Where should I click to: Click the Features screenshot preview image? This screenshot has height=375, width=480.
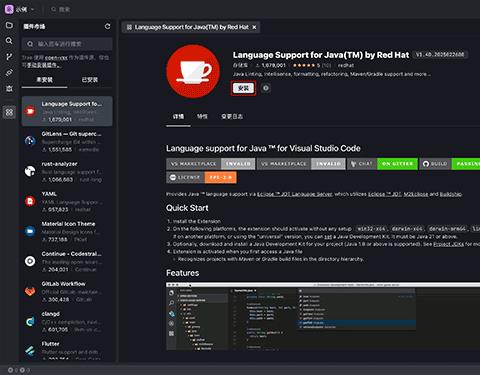click(323, 316)
